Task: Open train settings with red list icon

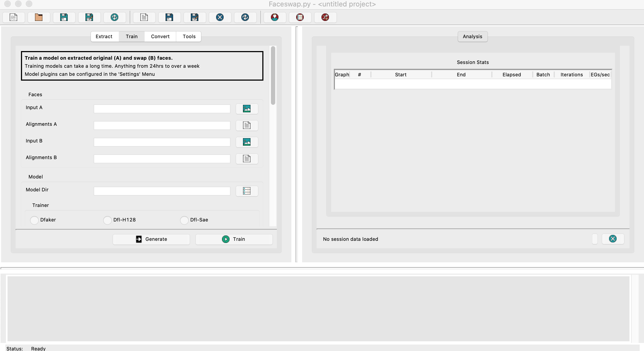Action: (x=300, y=17)
